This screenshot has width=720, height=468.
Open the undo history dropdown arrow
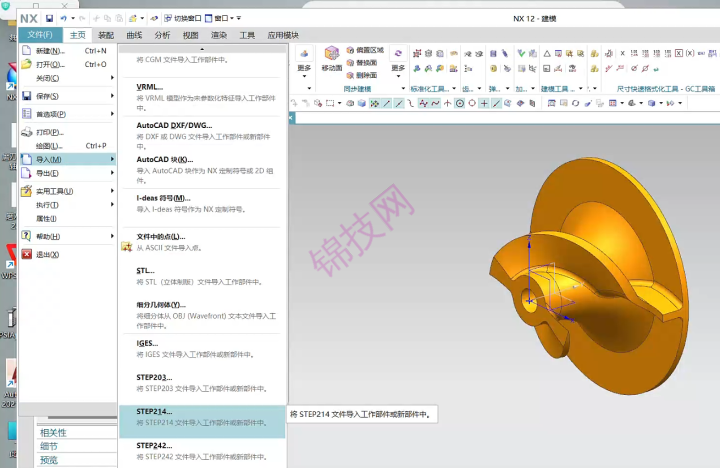point(73,18)
